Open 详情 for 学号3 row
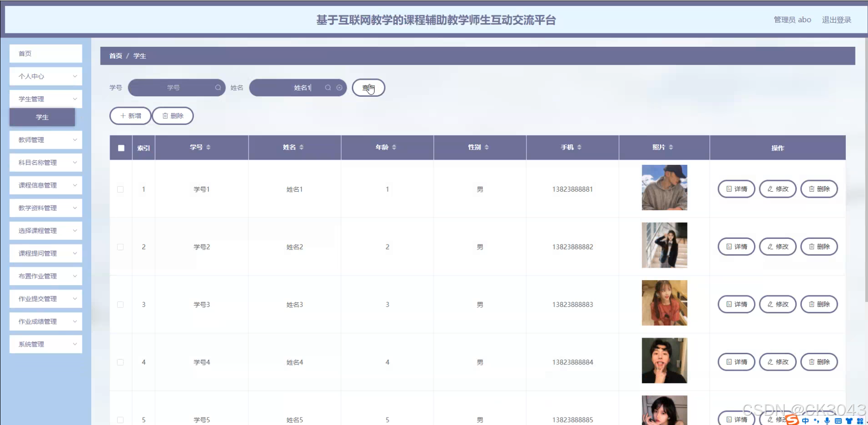Image resolution: width=868 pixels, height=425 pixels. (737, 304)
